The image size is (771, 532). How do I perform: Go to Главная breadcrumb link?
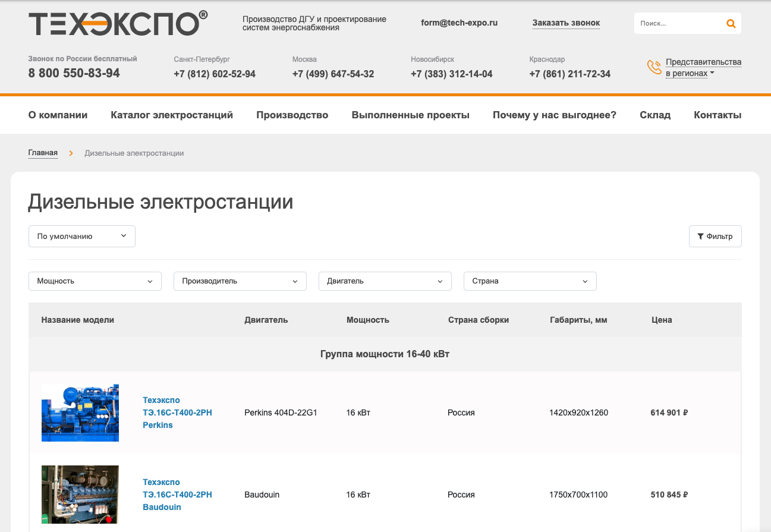pyautogui.click(x=43, y=153)
